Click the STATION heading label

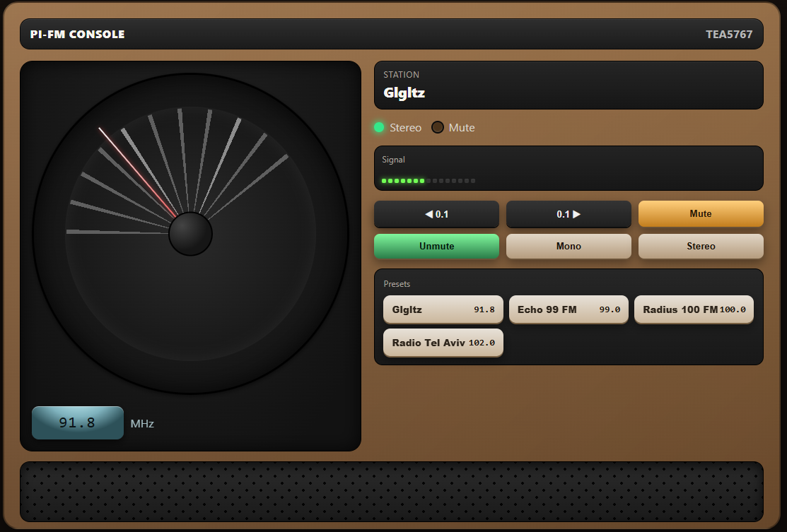coord(401,75)
